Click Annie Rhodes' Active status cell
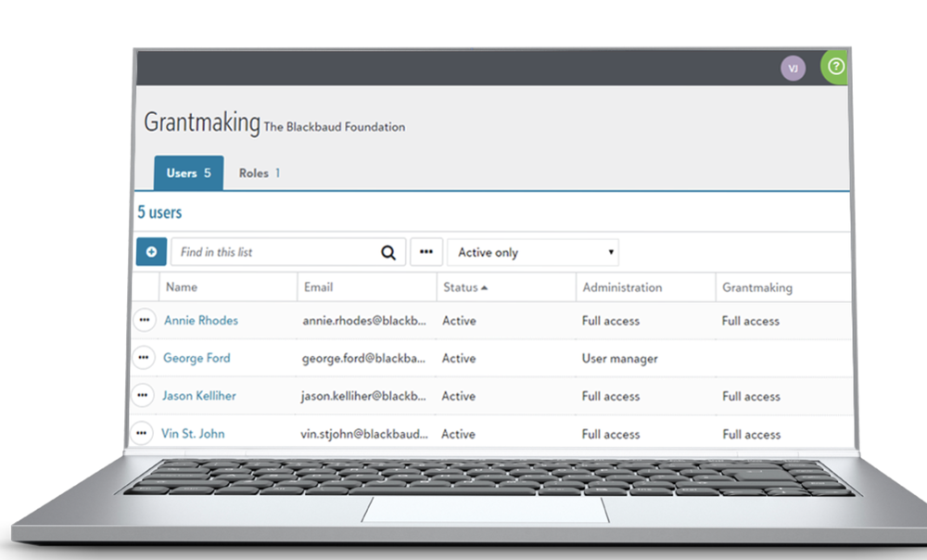 point(459,321)
